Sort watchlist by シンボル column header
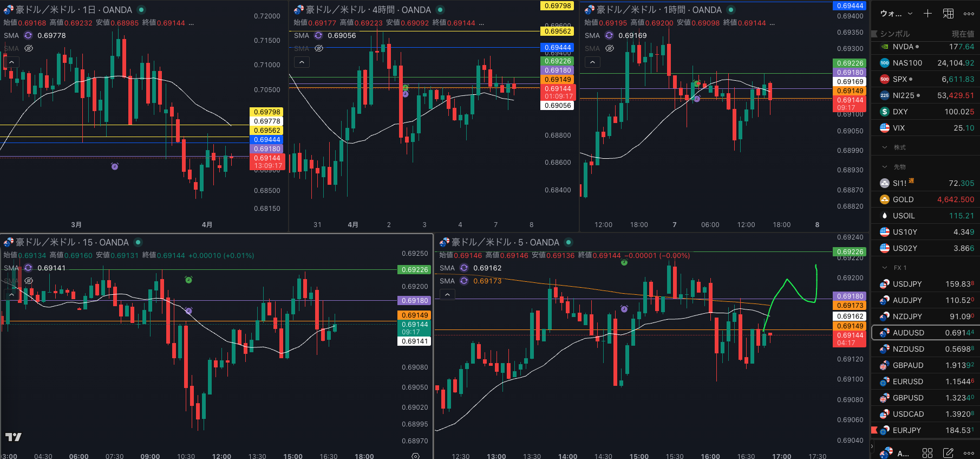This screenshot has height=459, width=980. [894, 34]
